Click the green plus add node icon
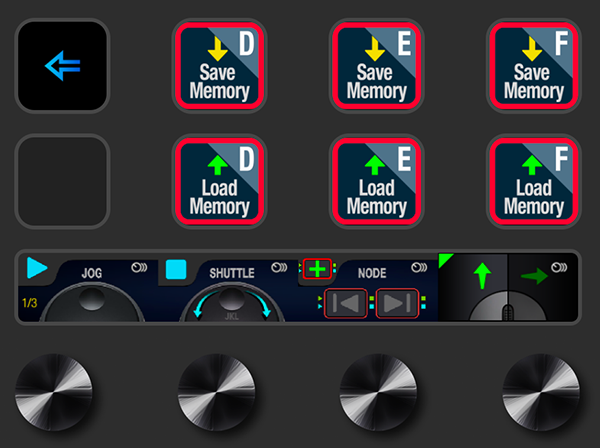The height and width of the screenshot is (448, 600). pos(317,269)
